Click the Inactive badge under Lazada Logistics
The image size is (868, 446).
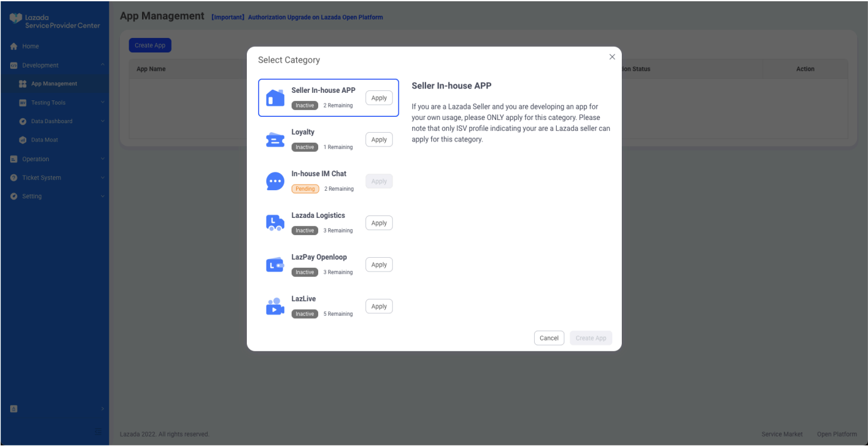(305, 231)
